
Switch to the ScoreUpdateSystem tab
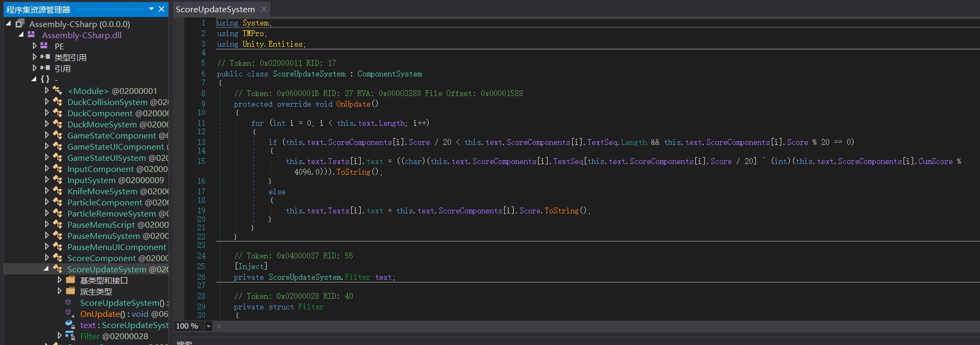[215, 9]
